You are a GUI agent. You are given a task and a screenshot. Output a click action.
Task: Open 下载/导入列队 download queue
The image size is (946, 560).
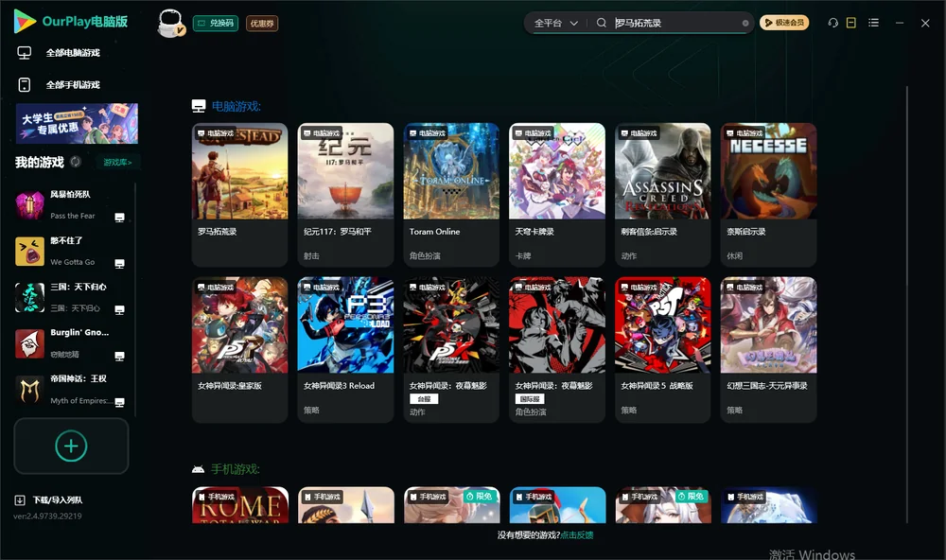pyautogui.click(x=49, y=500)
